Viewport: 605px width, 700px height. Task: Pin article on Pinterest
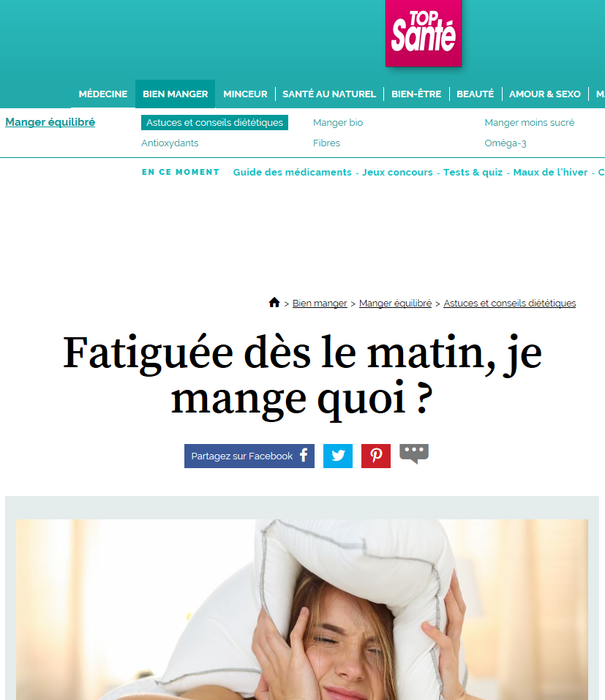tap(375, 456)
